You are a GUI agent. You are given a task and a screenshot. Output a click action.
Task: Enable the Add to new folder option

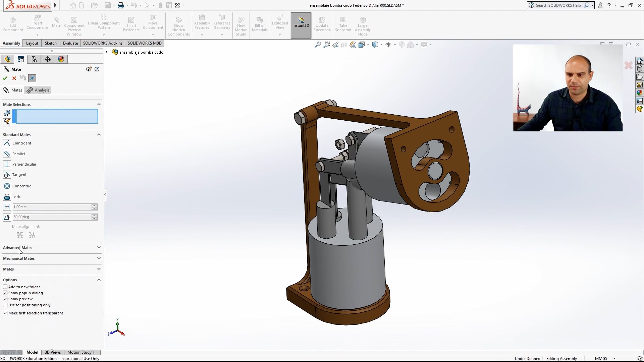[5, 287]
